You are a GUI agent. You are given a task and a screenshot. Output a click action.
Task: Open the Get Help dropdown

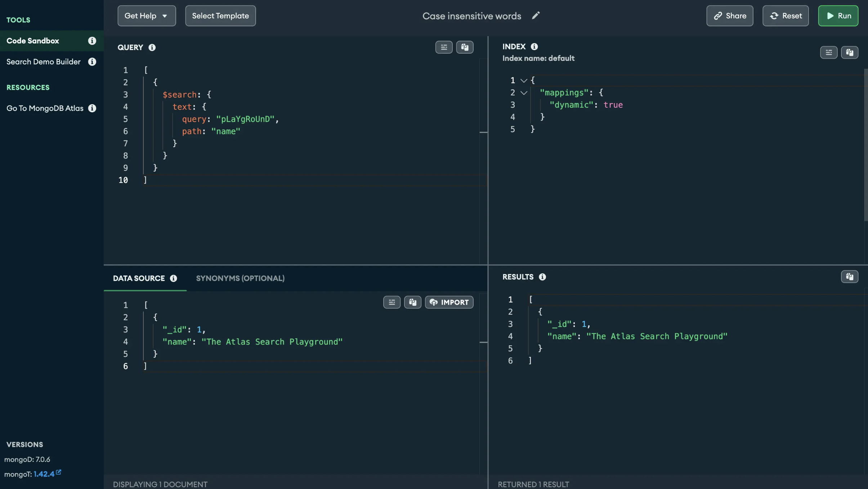point(147,15)
